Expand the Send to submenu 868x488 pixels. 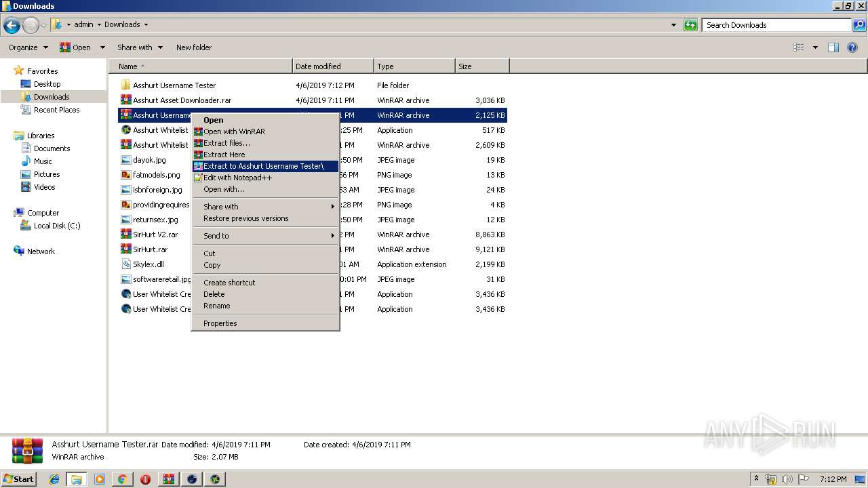point(265,236)
